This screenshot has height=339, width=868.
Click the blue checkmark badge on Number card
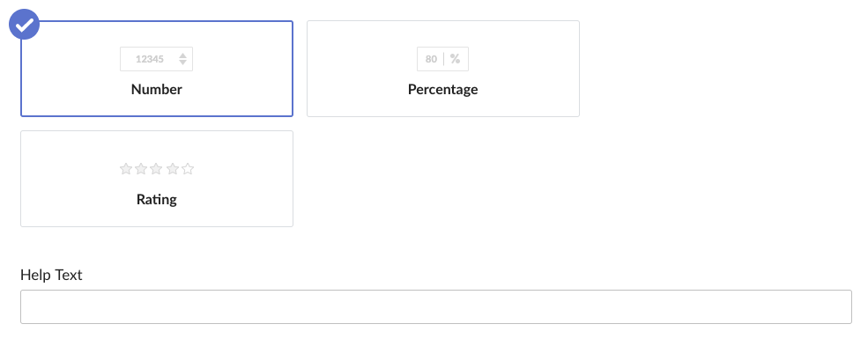25,25
